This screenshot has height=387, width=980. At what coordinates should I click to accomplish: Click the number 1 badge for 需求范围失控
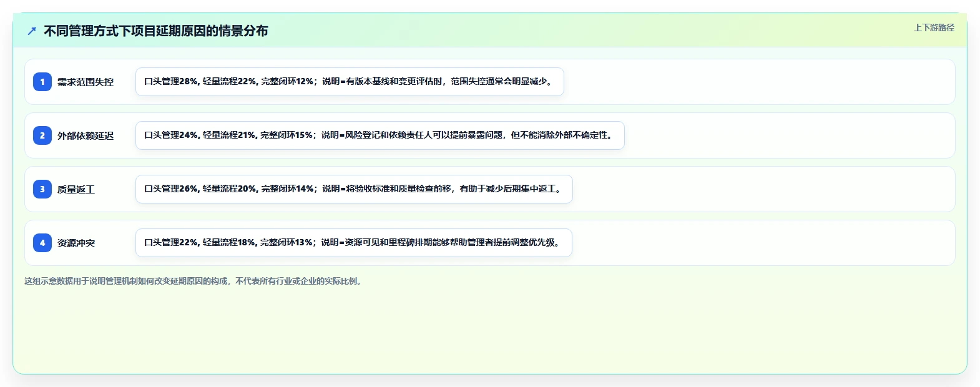tap(42, 82)
